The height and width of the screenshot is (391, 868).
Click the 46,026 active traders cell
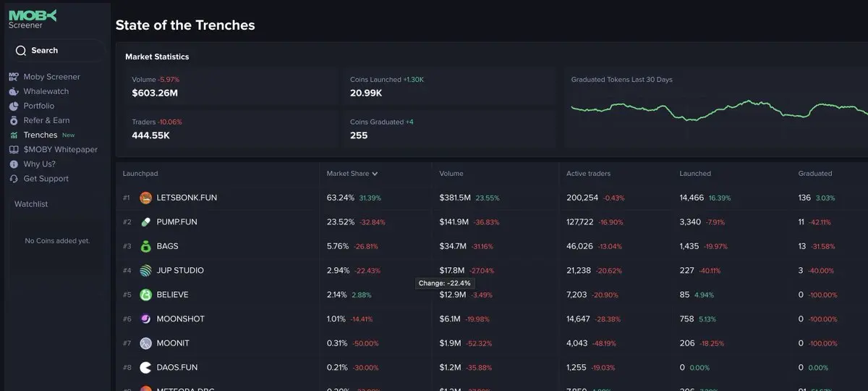click(x=579, y=246)
